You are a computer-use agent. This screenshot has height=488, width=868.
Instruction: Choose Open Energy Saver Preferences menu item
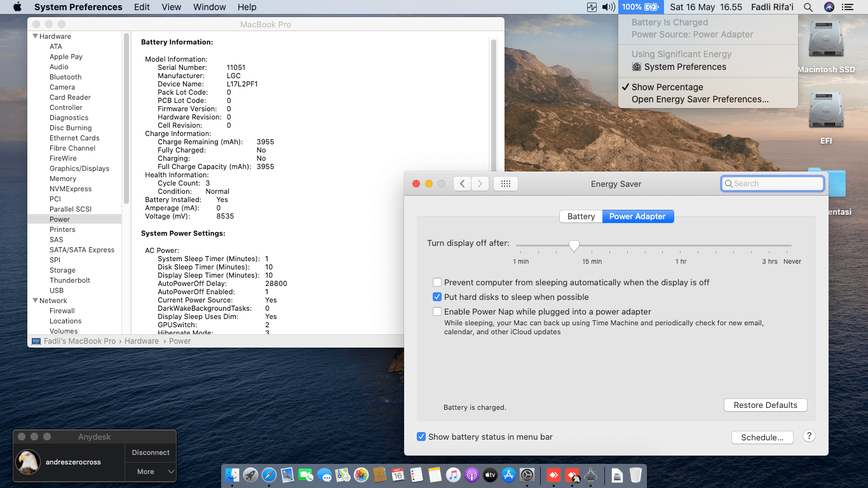pos(700,99)
